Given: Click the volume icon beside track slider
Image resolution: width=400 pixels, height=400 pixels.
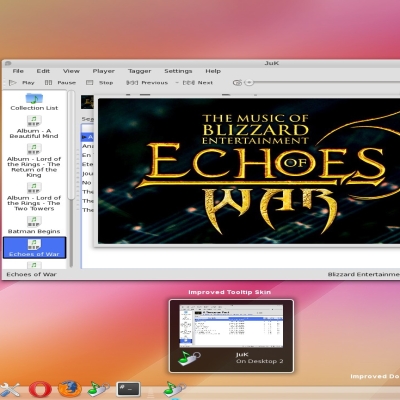Looking at the screenshot, I should (x=237, y=83).
